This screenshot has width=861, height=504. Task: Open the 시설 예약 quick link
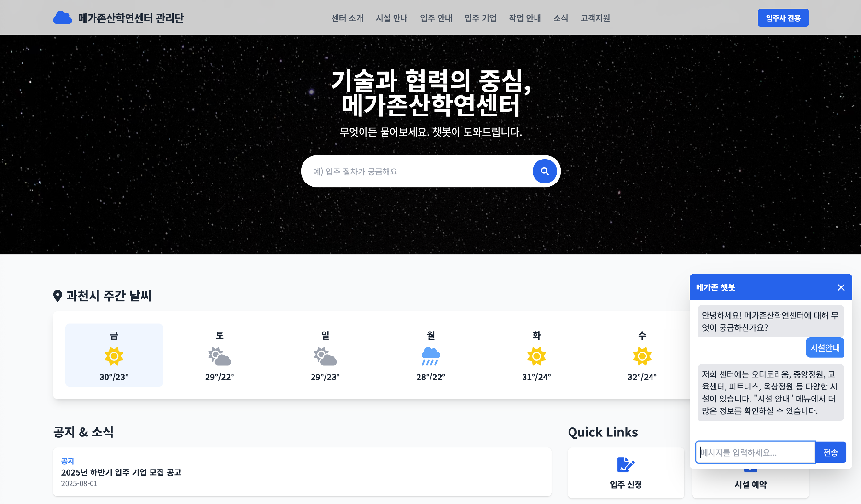click(x=750, y=484)
